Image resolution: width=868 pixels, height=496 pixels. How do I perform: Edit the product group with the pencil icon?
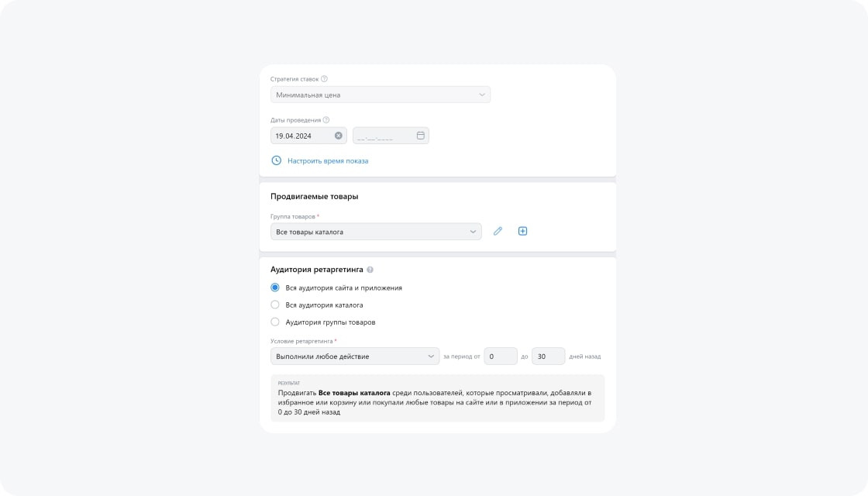[x=498, y=232]
